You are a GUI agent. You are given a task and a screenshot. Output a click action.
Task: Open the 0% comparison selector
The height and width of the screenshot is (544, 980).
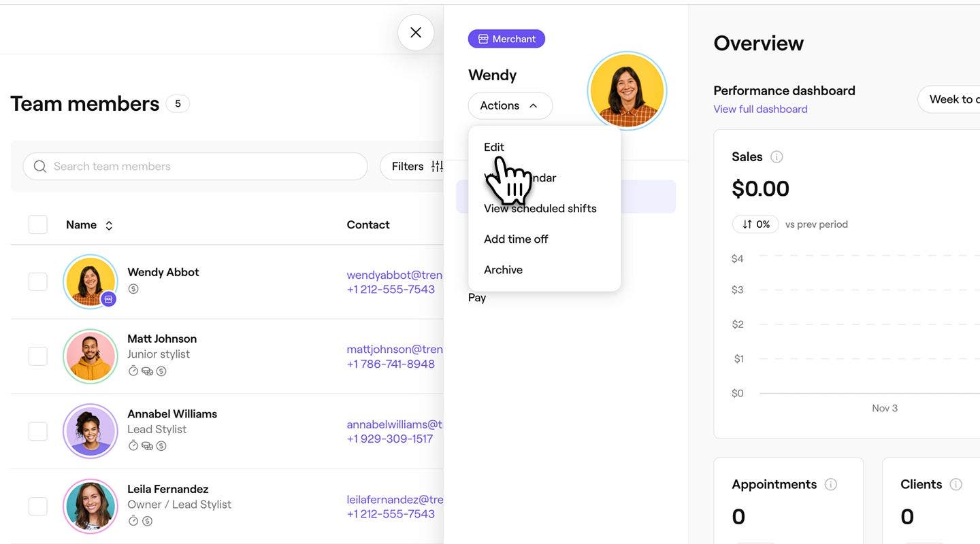755,224
